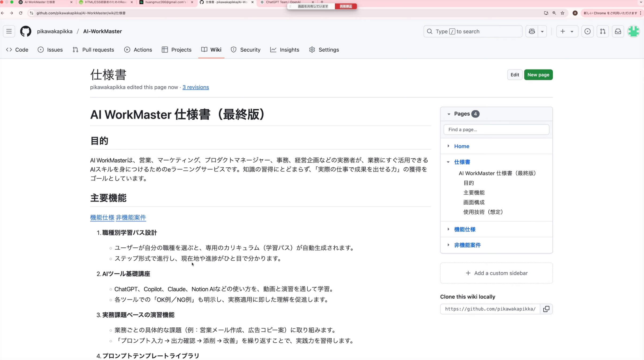Click the red 共有停止 stop sharing button
This screenshot has height=360, width=644.
click(x=346, y=6)
